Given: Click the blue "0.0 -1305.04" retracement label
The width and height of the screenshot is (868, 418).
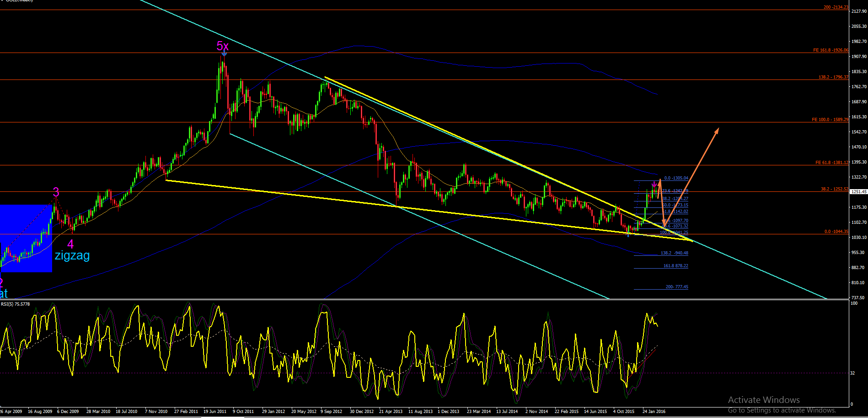Looking at the screenshot, I should pos(676,178).
